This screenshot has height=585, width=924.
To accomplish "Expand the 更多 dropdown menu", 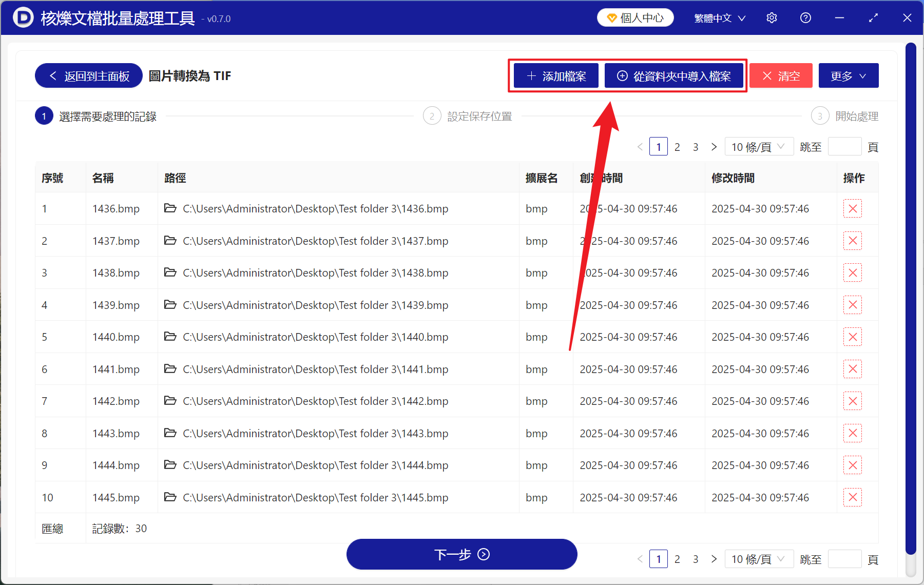I will click(x=848, y=76).
